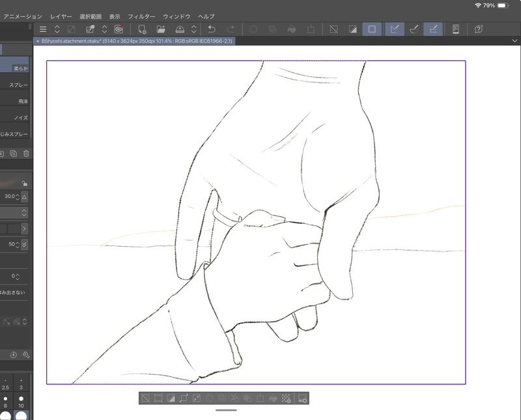Toggle show selection border button
Image resolution: width=521 pixels, height=420 pixels.
click(x=372, y=29)
